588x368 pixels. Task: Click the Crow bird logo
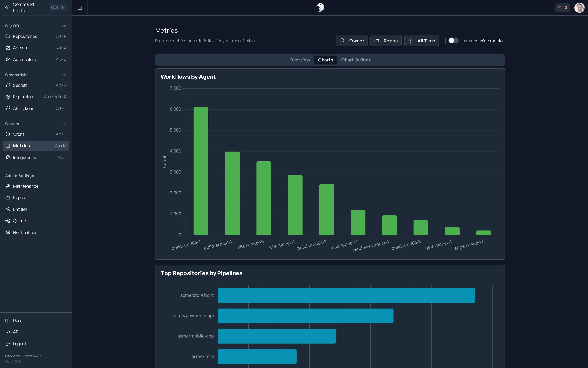click(320, 8)
